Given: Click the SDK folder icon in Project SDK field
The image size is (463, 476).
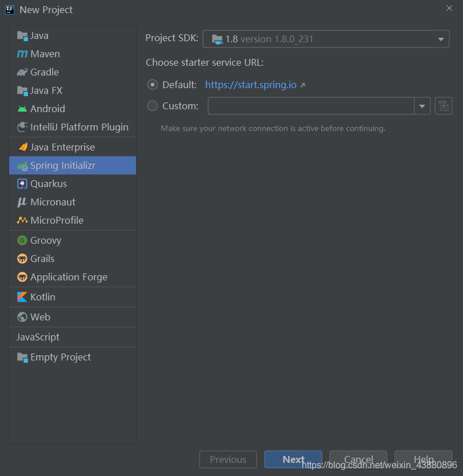Looking at the screenshot, I should tap(217, 39).
